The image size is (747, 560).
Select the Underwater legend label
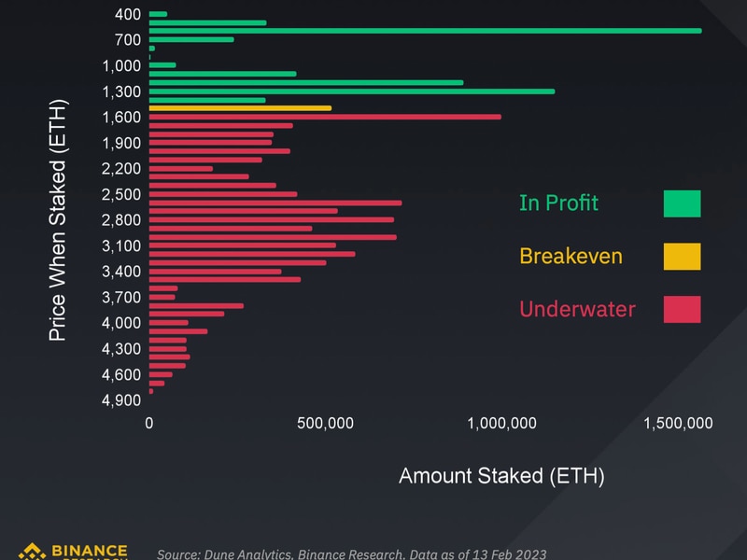577,309
